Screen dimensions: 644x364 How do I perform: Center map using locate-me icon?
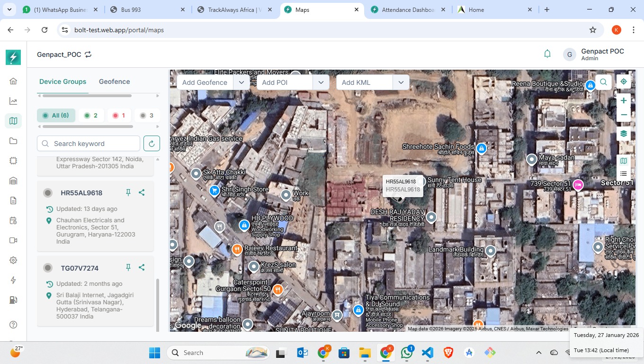624,82
